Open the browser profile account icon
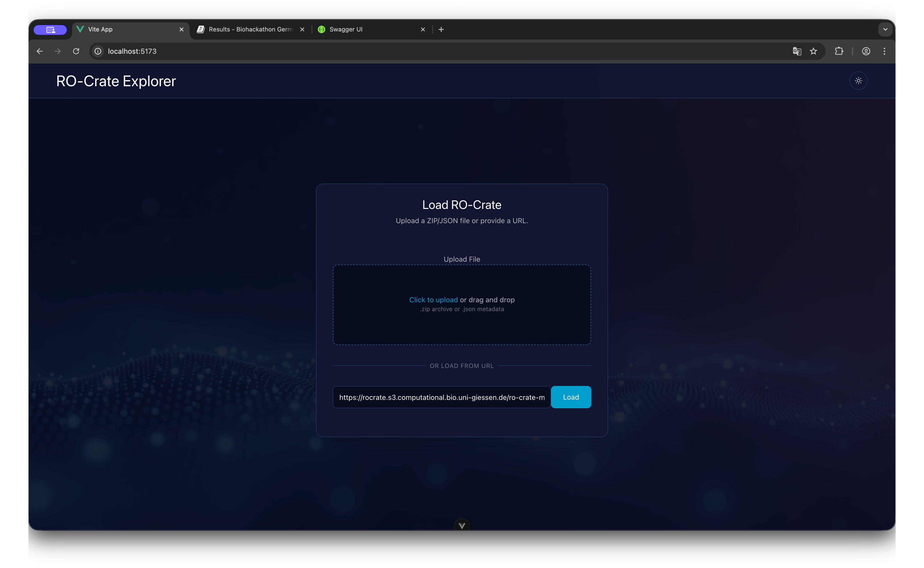The height and width of the screenshot is (568, 924). coord(866,51)
